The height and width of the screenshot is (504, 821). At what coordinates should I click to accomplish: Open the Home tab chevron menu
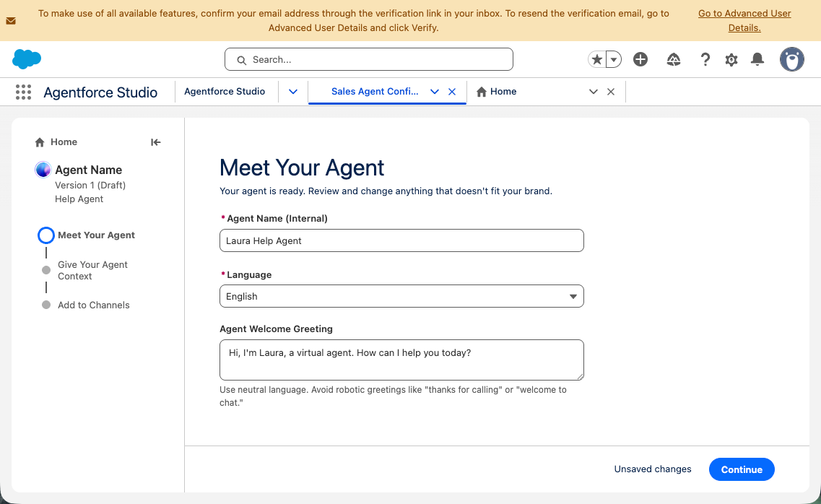click(x=594, y=92)
